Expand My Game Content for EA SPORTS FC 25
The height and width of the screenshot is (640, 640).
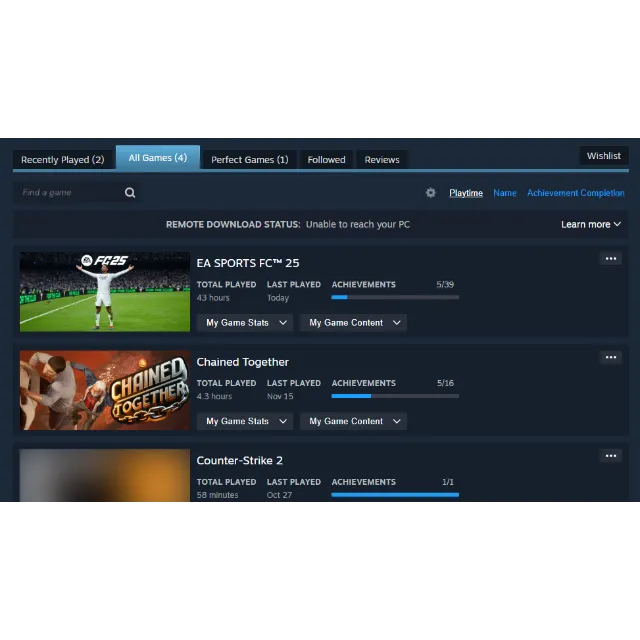pyautogui.click(x=354, y=323)
